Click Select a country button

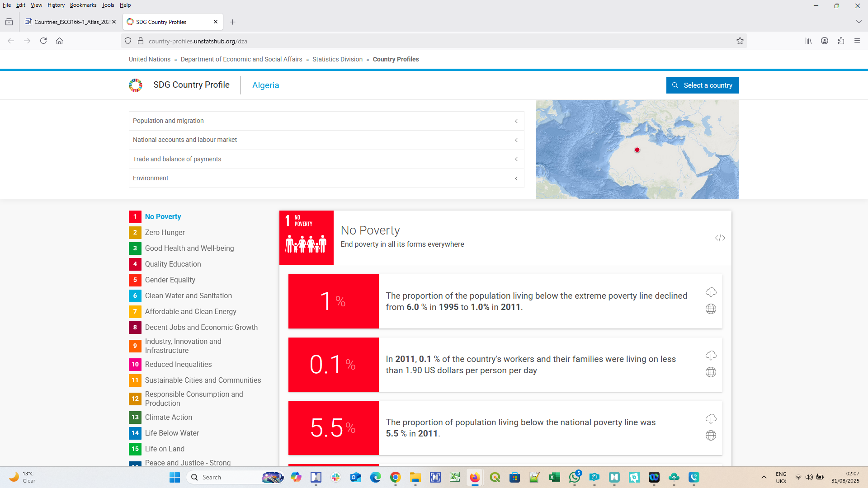pos(702,85)
